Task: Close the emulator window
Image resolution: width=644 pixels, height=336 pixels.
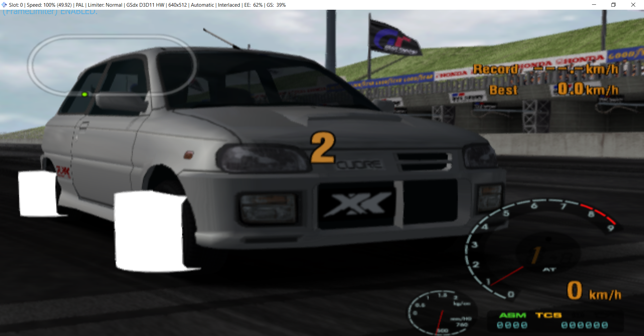Action: pos(633,5)
